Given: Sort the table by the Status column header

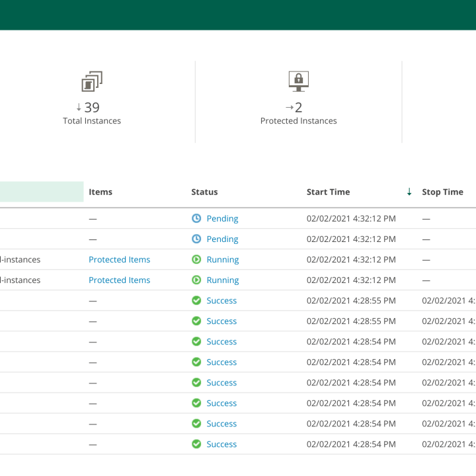Looking at the screenshot, I should [204, 192].
